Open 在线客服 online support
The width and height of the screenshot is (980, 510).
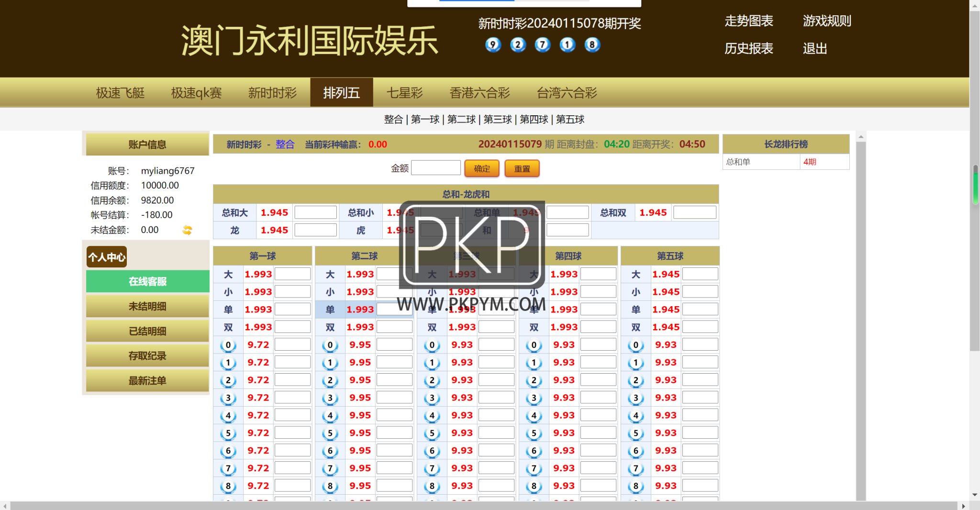147,281
